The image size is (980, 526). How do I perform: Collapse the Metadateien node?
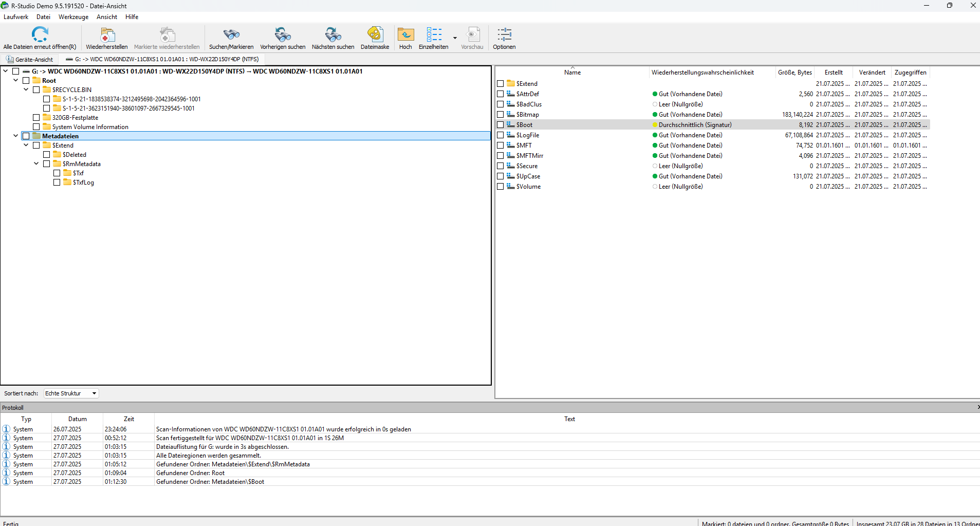click(16, 136)
